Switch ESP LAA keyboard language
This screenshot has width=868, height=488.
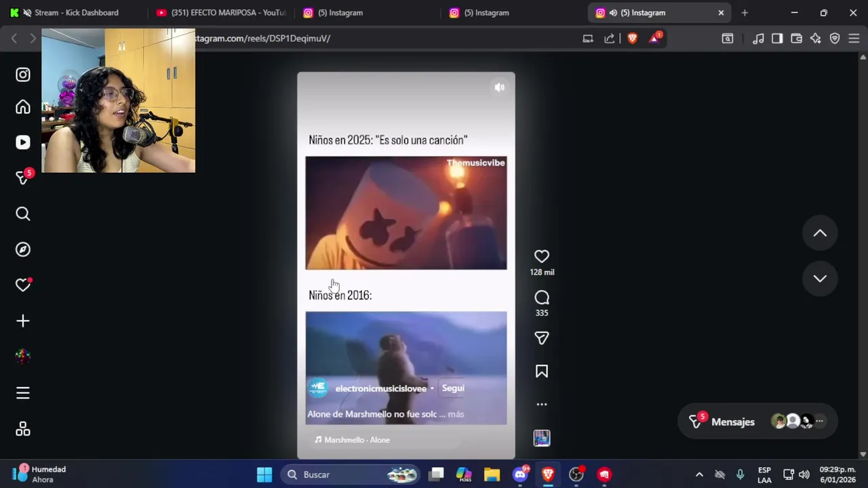coord(764,474)
